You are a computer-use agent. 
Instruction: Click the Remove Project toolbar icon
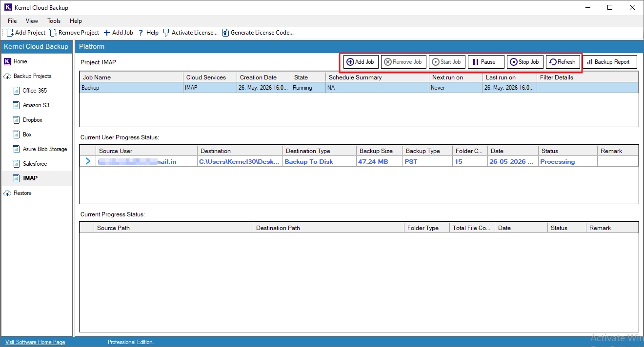[53, 33]
